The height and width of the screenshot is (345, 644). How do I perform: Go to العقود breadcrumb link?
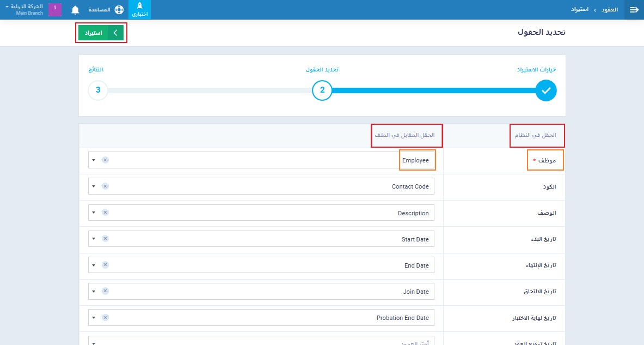(x=609, y=10)
